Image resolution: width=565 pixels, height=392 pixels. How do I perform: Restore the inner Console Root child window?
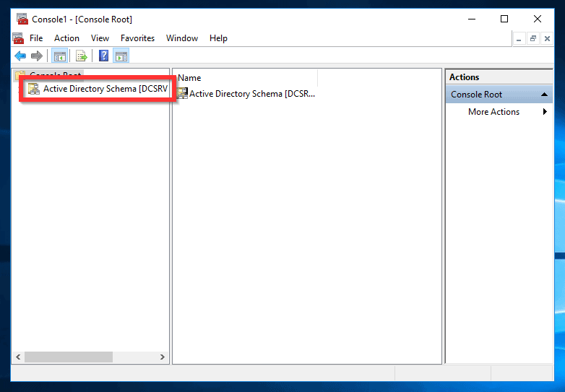tap(533, 38)
